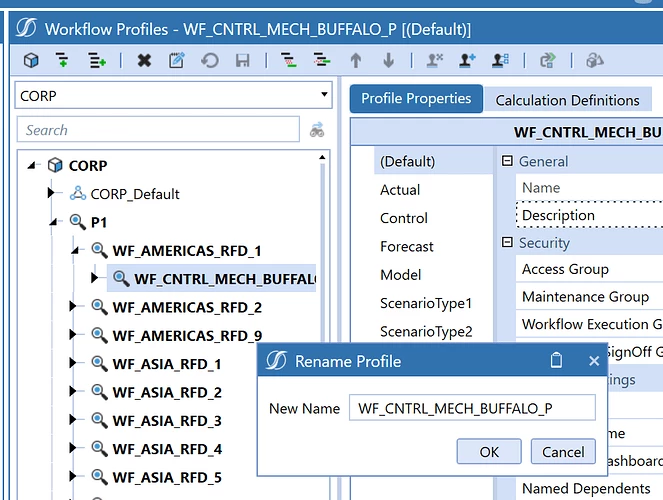Select WF_ASIA_RFD_5 in the tree
The image size is (663, 500).
167,477
